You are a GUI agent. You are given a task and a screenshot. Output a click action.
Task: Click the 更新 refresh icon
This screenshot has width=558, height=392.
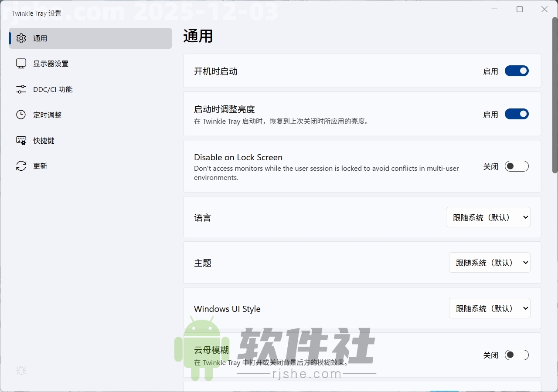(x=21, y=166)
